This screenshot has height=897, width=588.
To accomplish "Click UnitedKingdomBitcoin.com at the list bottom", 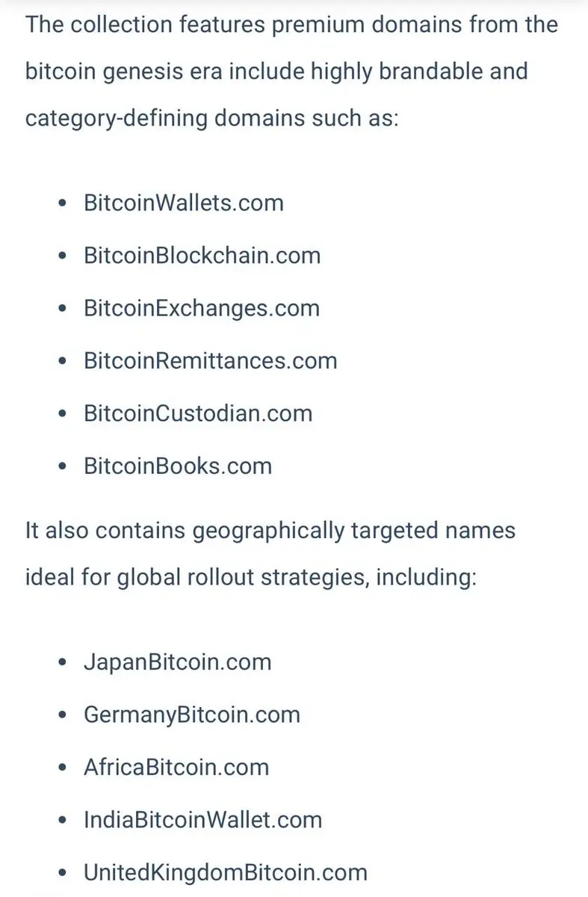I will coord(226,872).
